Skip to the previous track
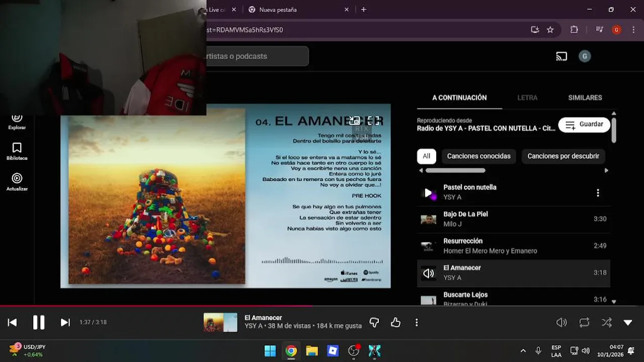This screenshot has height=362, width=644. pyautogui.click(x=13, y=322)
